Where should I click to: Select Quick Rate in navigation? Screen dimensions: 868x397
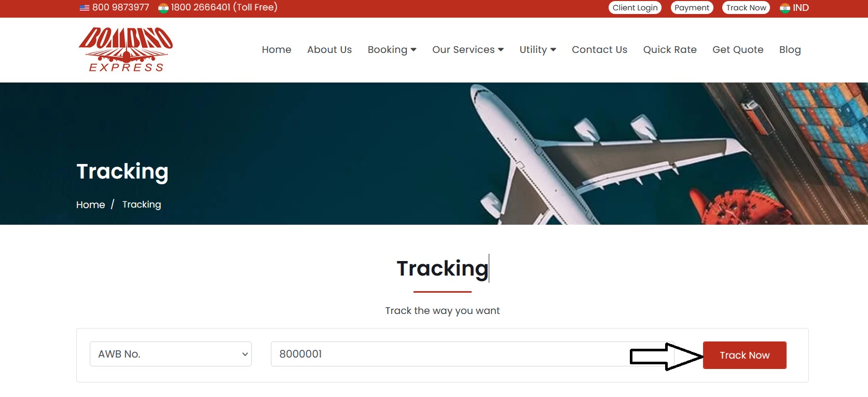[670, 50]
